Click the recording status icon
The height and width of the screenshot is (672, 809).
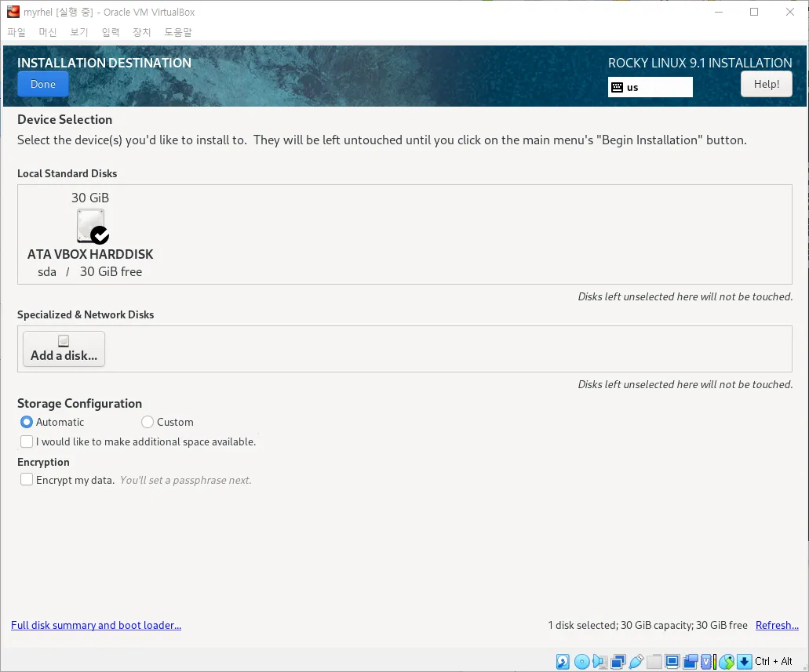(691, 661)
